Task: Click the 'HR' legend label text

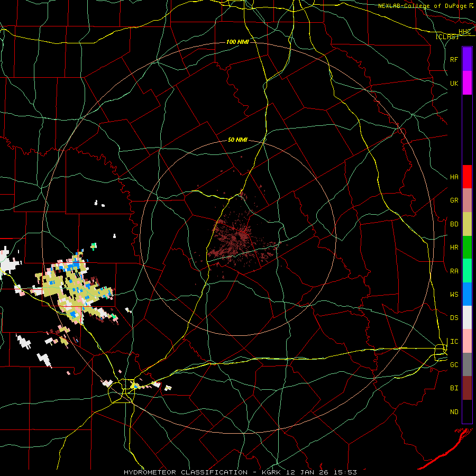Action: click(454, 247)
